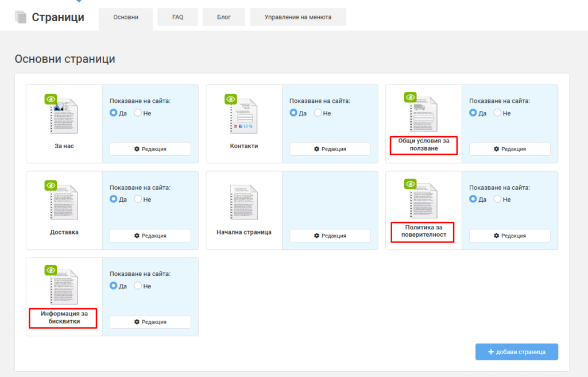Open the FAQ tab

(x=178, y=17)
